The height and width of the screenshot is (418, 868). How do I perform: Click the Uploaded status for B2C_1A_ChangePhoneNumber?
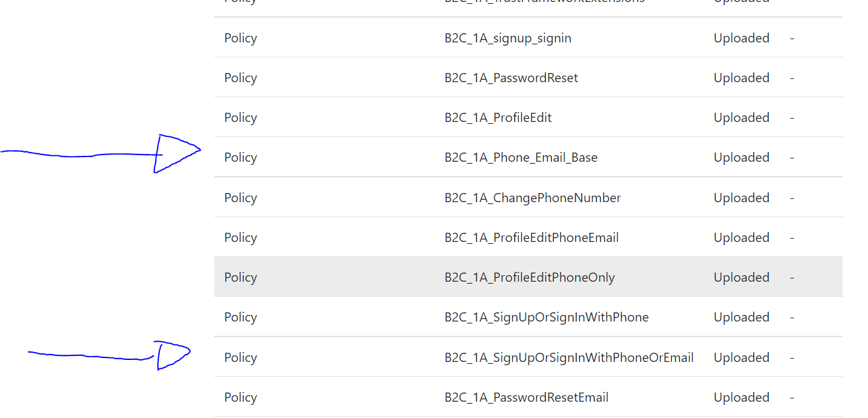[x=742, y=197]
